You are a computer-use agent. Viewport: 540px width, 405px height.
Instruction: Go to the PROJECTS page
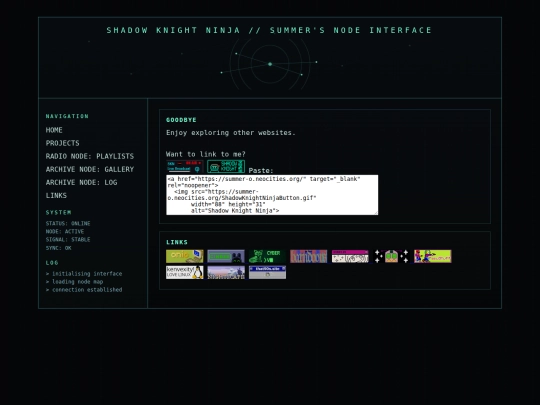(x=62, y=143)
